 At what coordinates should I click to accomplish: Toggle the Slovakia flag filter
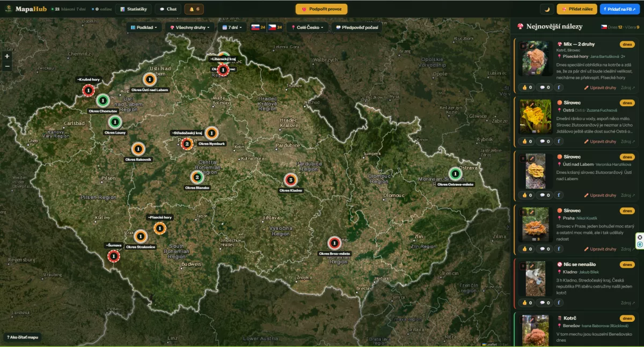258,27
